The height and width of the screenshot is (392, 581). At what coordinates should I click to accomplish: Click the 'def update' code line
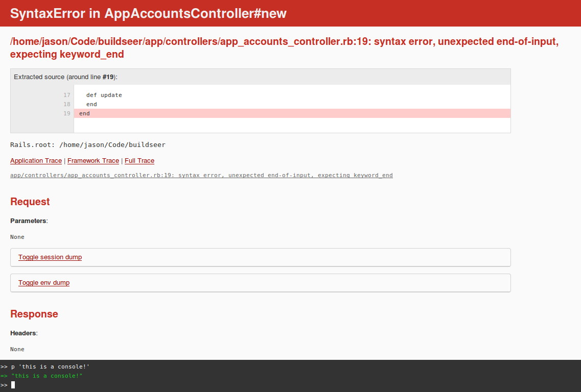pos(104,95)
